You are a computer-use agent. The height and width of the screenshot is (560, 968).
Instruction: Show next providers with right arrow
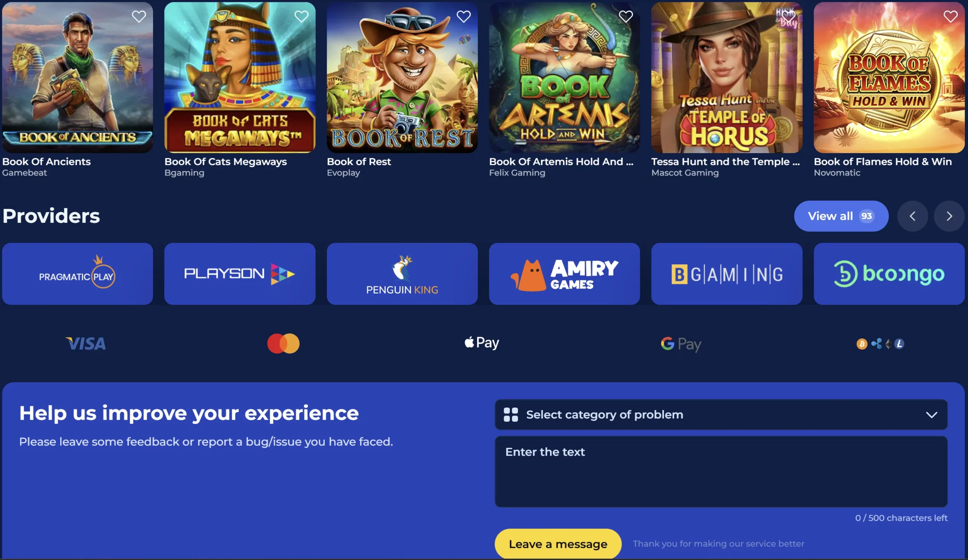tap(949, 216)
